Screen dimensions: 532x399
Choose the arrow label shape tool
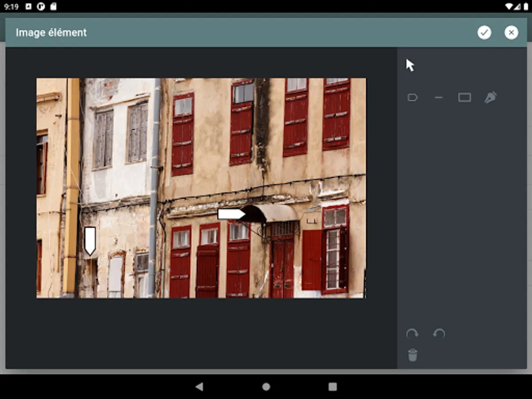(413, 98)
